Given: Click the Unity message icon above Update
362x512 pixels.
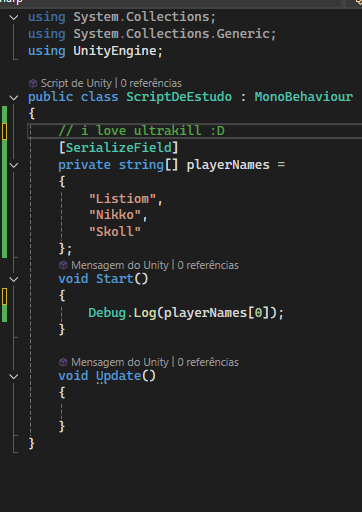Looking at the screenshot, I should pos(63,362).
